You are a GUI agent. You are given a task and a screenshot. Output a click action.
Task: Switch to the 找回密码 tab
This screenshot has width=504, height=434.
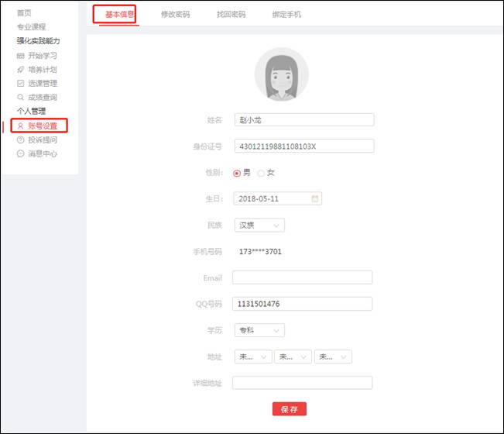point(231,15)
